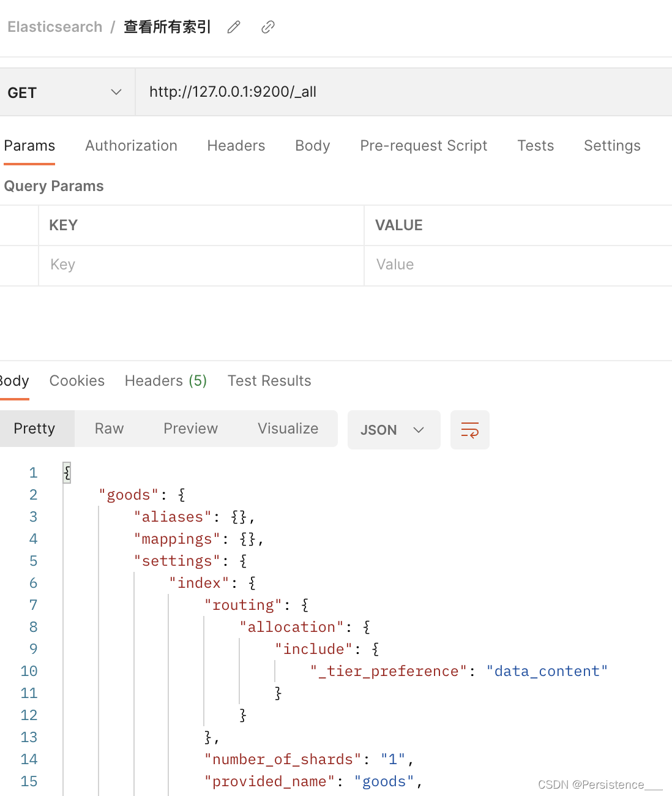Click the "allocation" key in JSON

[x=291, y=627]
